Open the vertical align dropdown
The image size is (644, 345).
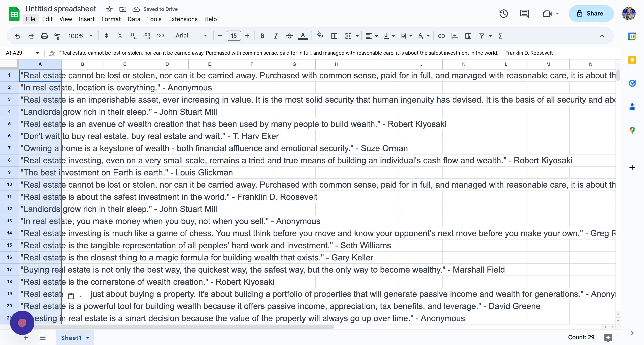(x=389, y=36)
